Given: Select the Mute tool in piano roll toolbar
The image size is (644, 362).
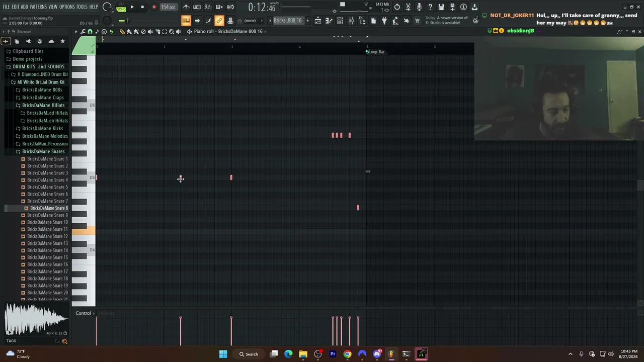Looking at the screenshot, I should tap(150, 32).
